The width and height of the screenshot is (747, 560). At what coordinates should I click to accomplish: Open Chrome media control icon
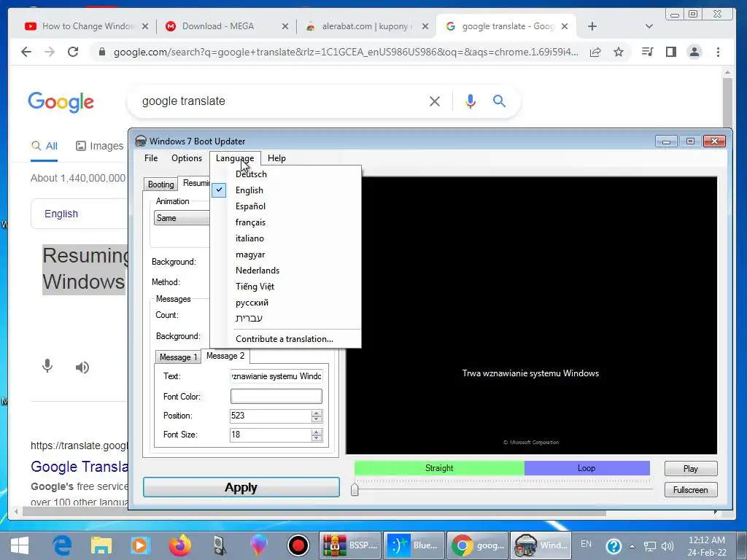click(x=648, y=52)
